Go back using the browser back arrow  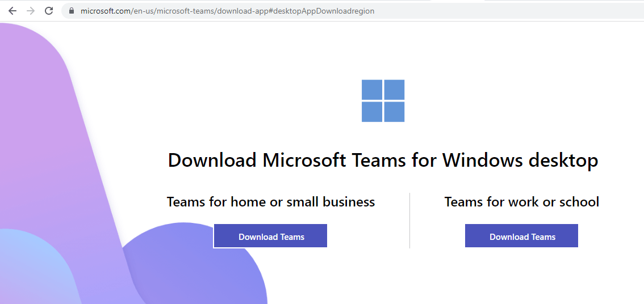click(x=12, y=11)
